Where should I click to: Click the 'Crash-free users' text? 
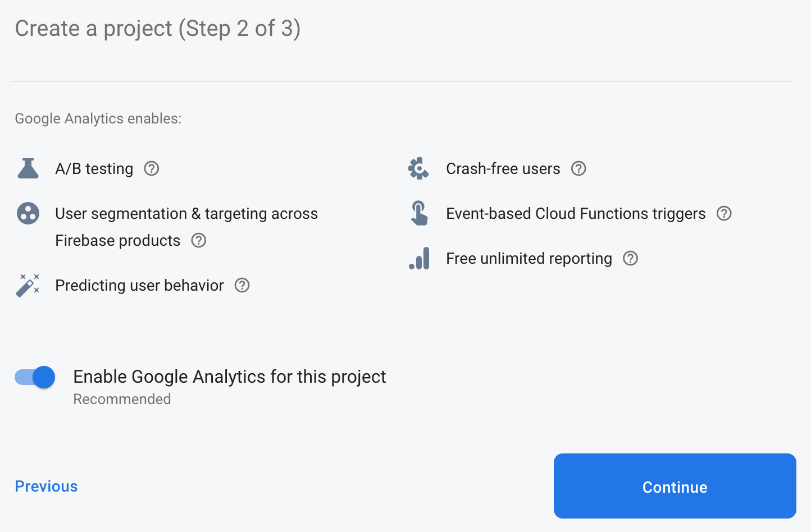pyautogui.click(x=503, y=168)
